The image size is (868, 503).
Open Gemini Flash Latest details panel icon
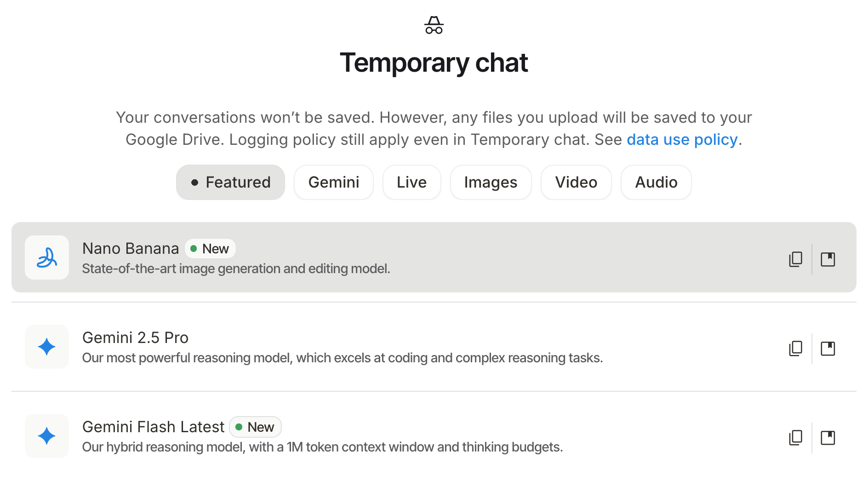[828, 438]
